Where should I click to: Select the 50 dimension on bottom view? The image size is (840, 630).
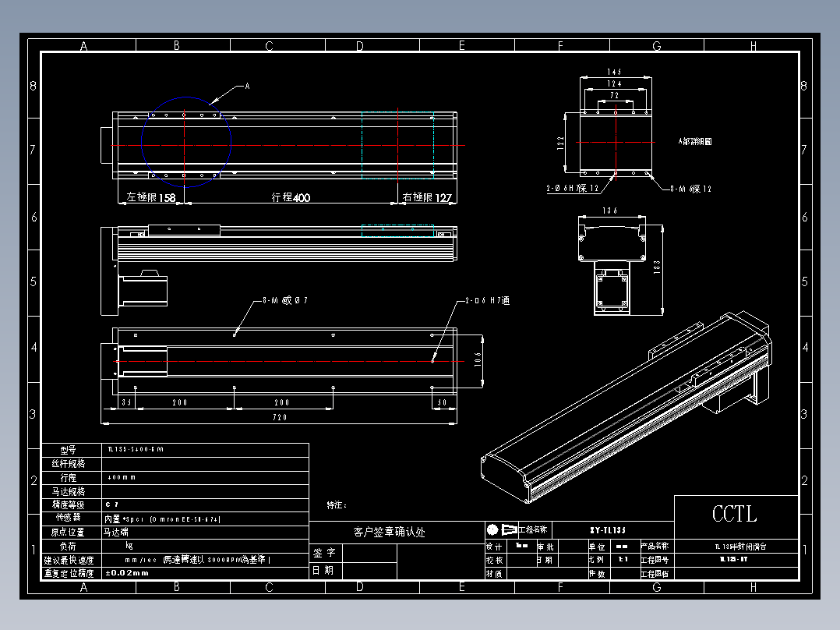point(442,402)
